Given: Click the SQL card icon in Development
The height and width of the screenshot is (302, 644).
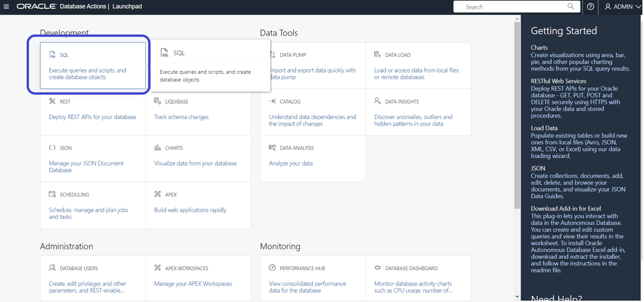Looking at the screenshot, I should (52, 55).
